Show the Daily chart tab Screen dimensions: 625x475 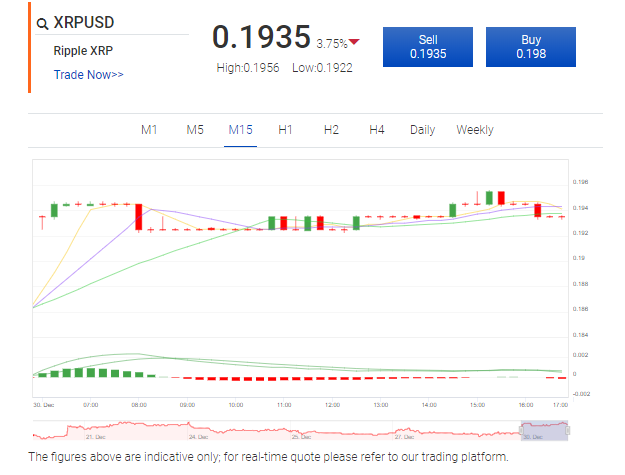click(x=422, y=130)
